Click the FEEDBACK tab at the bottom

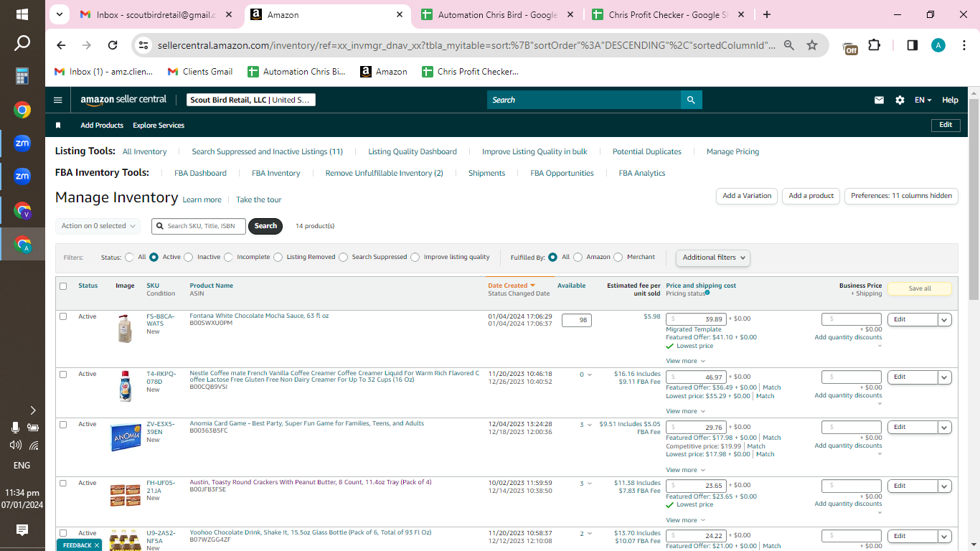pyautogui.click(x=78, y=545)
